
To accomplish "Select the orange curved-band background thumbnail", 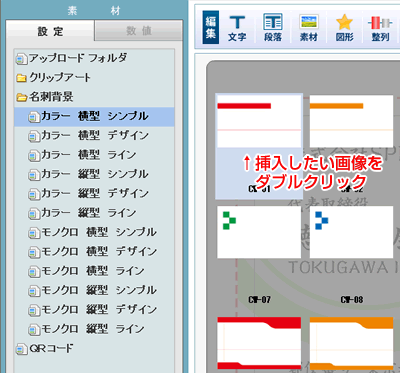I will pyautogui.click(x=351, y=343).
